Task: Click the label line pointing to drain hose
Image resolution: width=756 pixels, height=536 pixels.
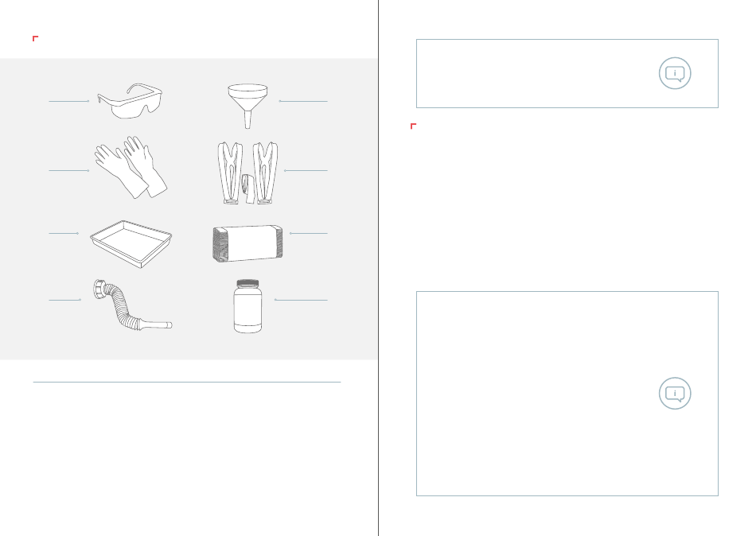Action: (x=65, y=300)
